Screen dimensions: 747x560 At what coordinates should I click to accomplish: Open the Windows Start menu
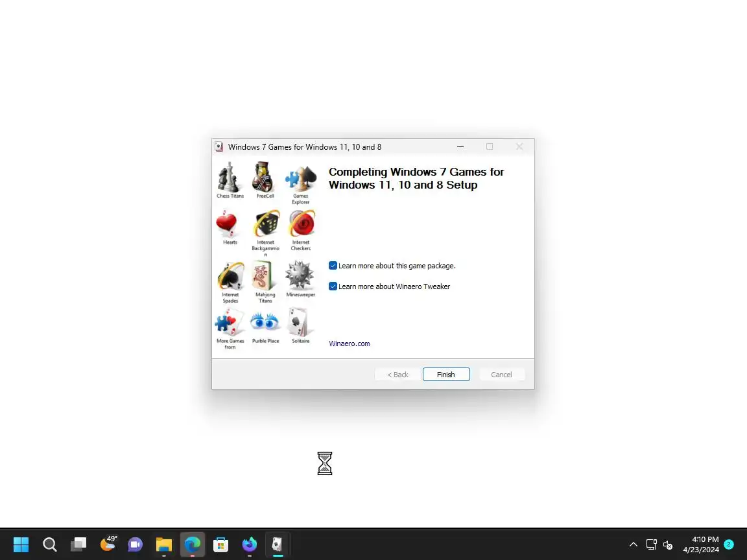[x=21, y=544]
